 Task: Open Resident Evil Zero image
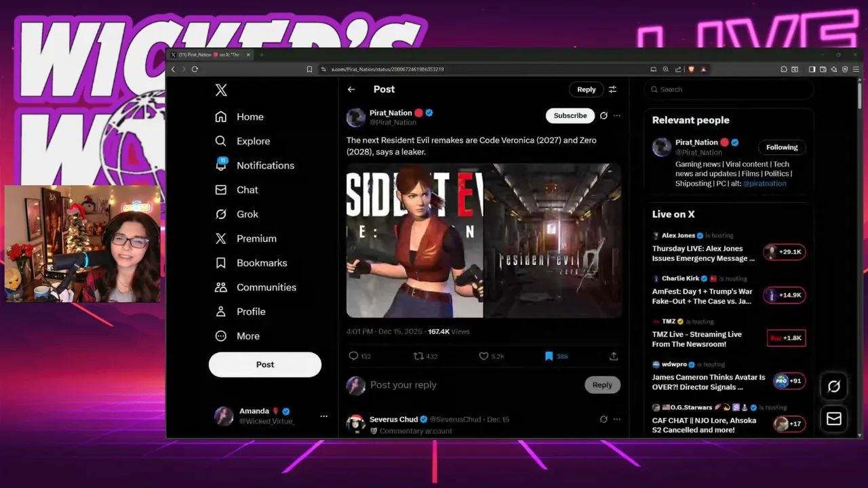tap(553, 241)
